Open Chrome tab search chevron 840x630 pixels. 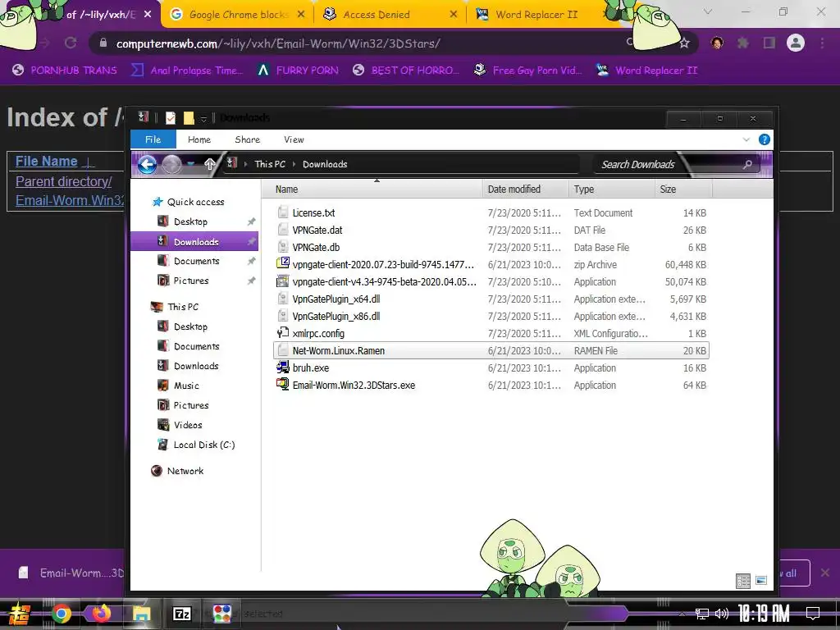pyautogui.click(x=708, y=11)
